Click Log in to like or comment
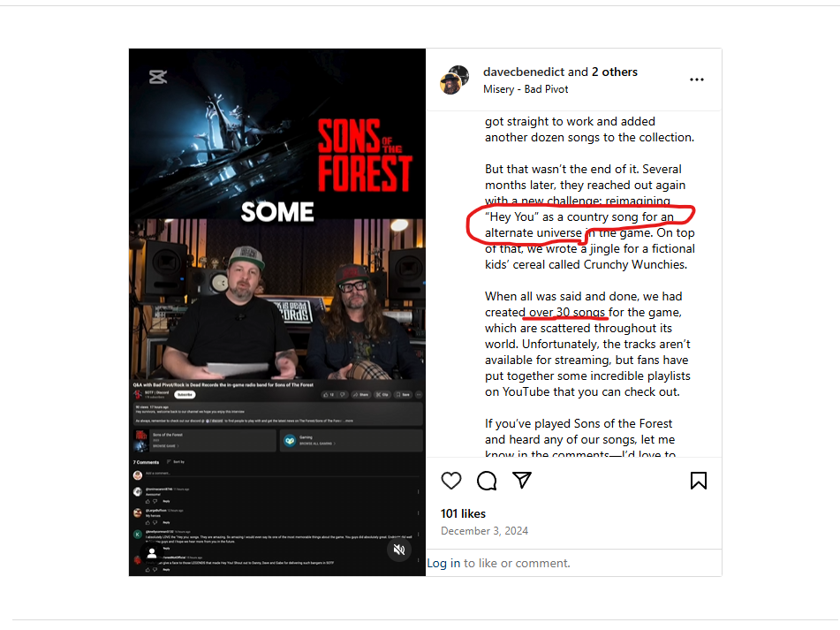This screenshot has height=630, width=840. tap(443, 563)
